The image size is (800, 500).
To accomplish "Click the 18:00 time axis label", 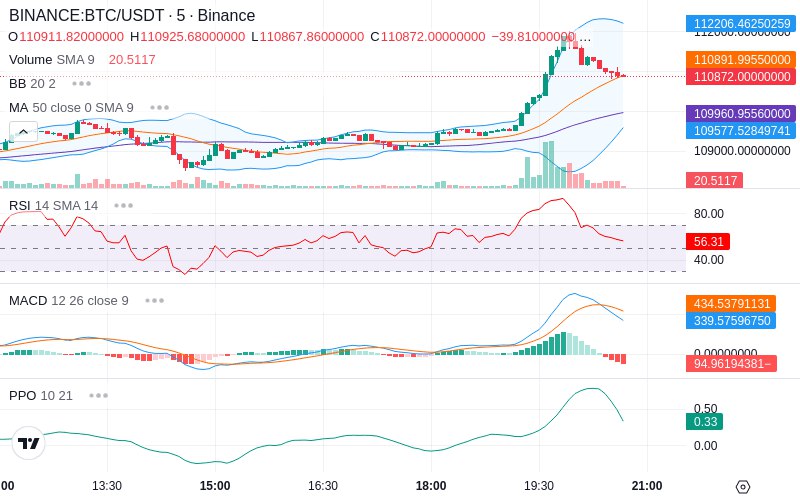I will (431, 486).
